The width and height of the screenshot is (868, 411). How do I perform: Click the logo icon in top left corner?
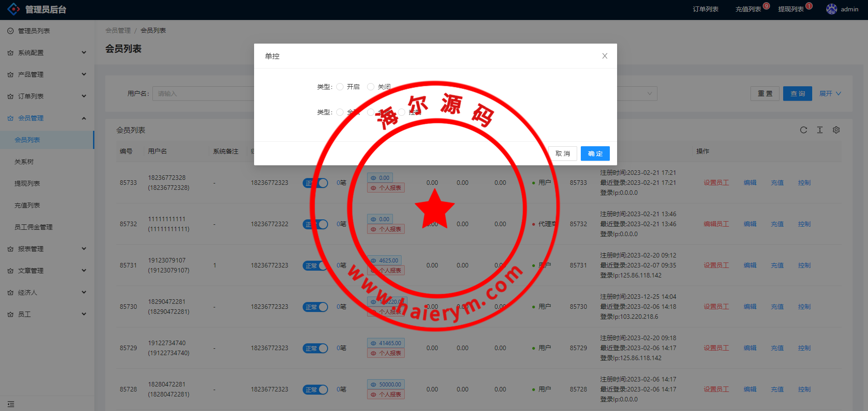click(x=13, y=9)
